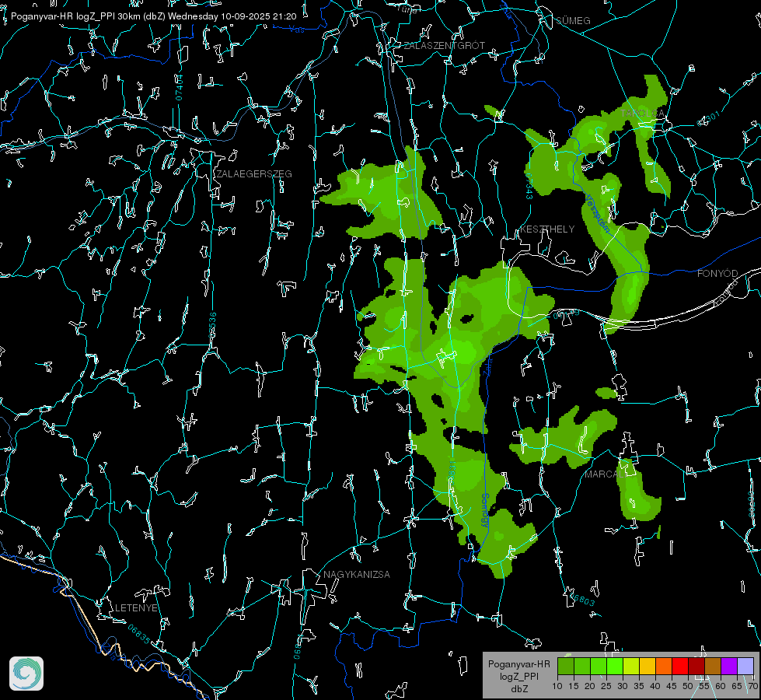Click road number label 06835
The height and width of the screenshot is (700, 761).
[x=139, y=634]
